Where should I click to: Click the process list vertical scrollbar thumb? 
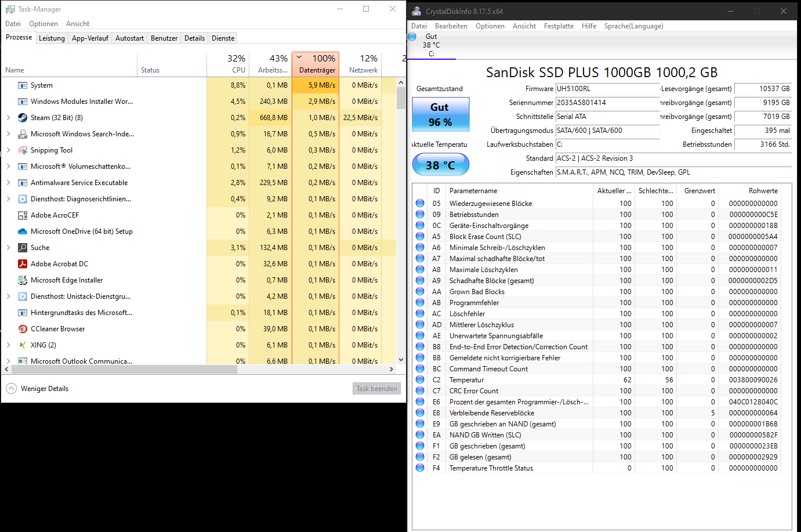click(401, 98)
